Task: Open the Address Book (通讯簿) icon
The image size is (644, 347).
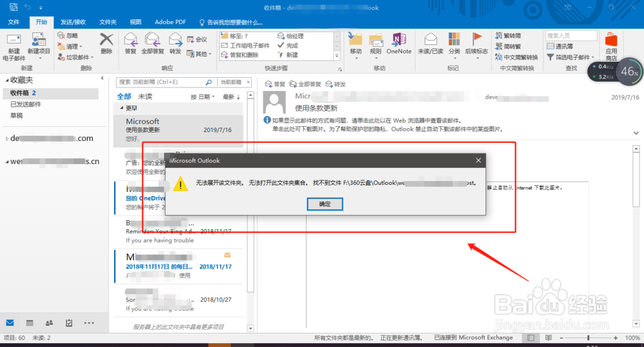Action: coord(551,46)
